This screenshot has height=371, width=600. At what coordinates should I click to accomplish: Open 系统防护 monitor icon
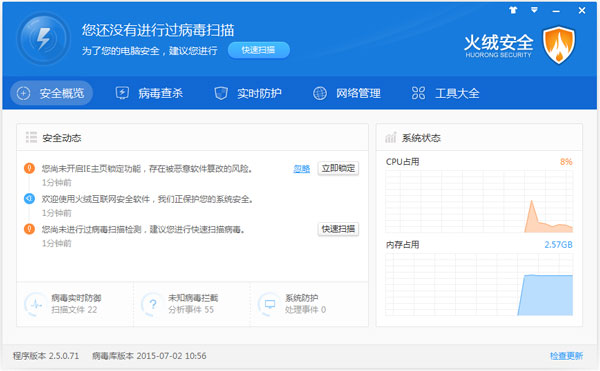(x=270, y=304)
